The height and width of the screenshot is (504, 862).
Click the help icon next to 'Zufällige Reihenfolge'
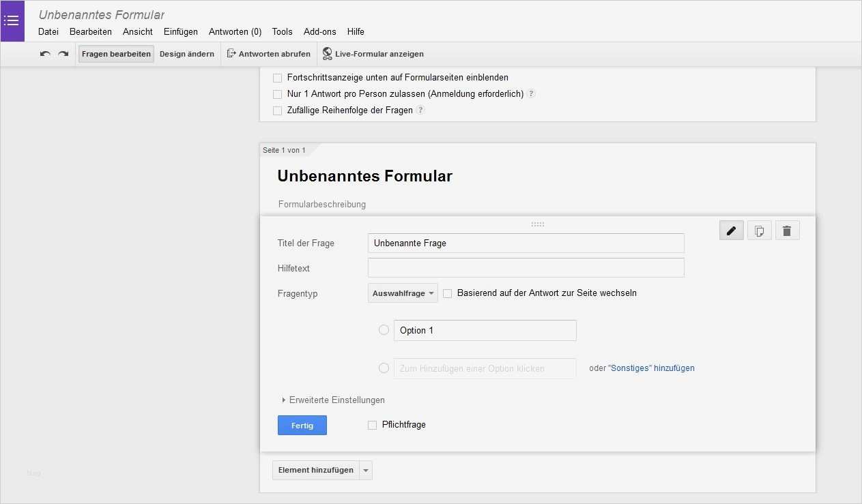coord(420,110)
